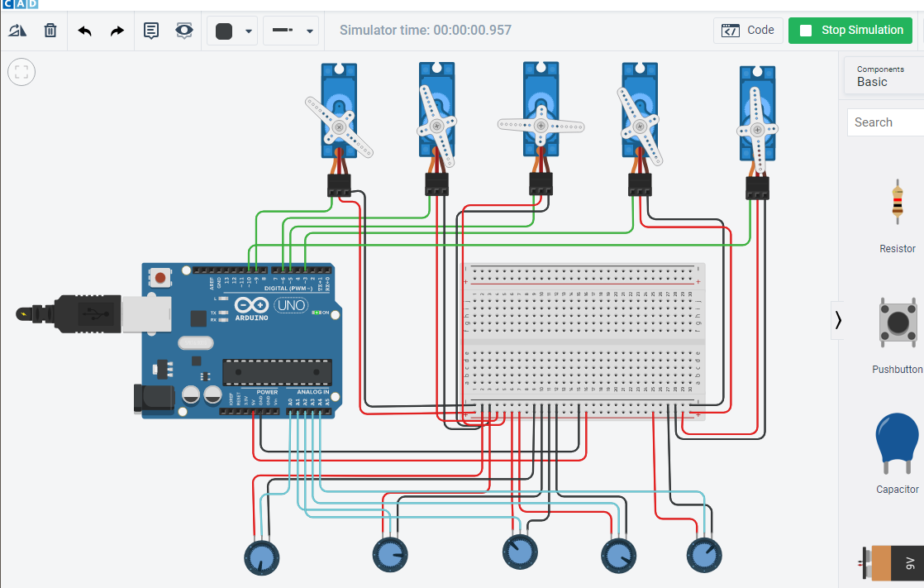Image resolution: width=924 pixels, height=588 pixels.
Task: Stop the running simulation
Action: tap(850, 30)
